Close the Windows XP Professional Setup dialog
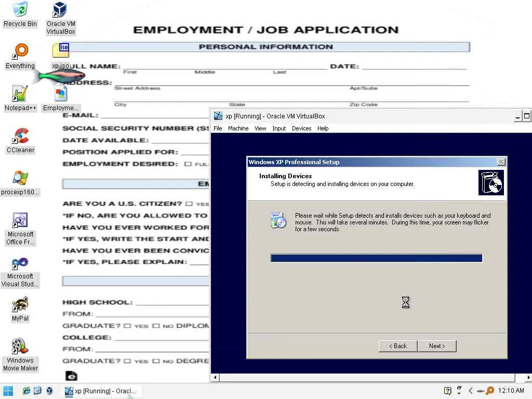Screen dimensions: 532x399 point(501,162)
